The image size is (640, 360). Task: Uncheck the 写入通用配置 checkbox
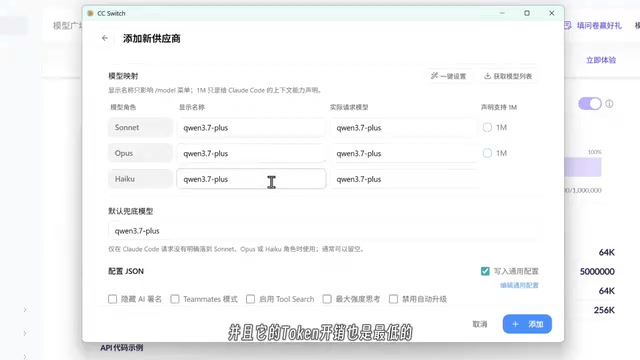point(485,271)
